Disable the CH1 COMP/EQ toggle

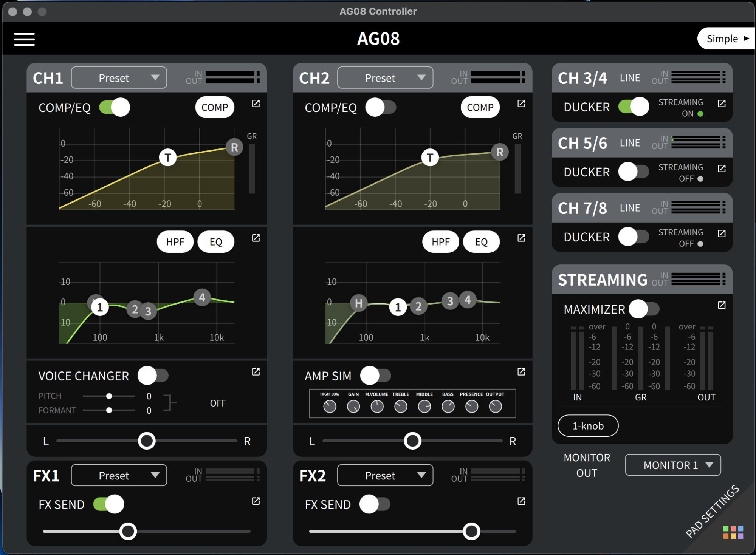[x=115, y=107]
